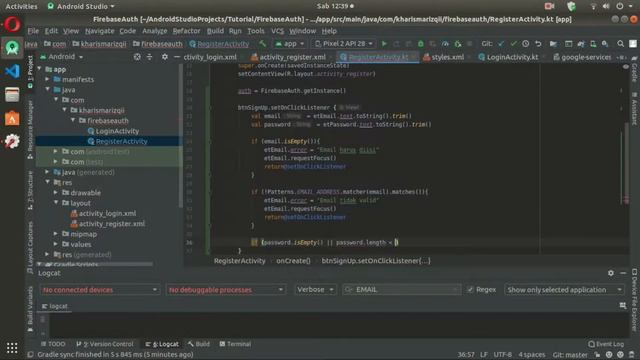
Task: Open the Refactor menu
Action: tap(187, 31)
